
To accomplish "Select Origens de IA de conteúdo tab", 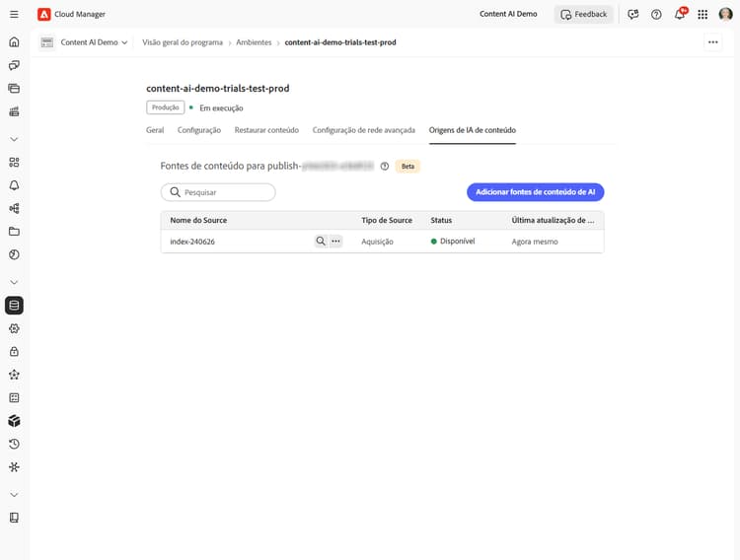I will coord(473,130).
